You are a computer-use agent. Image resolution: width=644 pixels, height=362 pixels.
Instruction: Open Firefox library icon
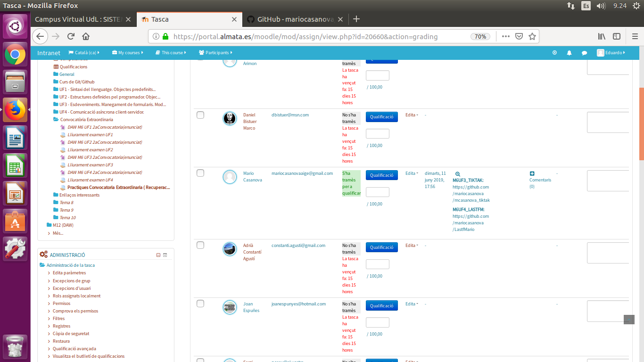point(602,36)
